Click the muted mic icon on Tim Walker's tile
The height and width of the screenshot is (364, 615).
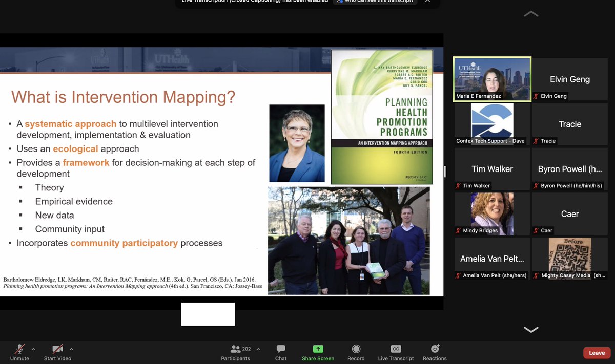click(459, 186)
